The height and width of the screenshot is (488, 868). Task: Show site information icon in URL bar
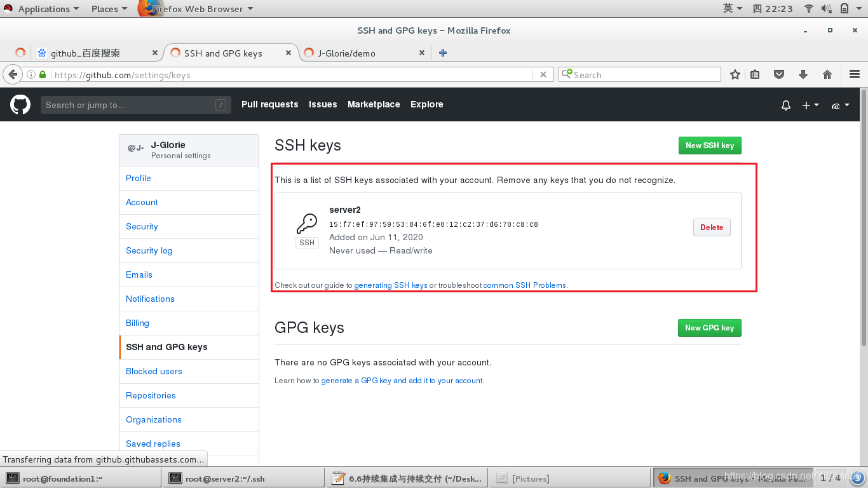click(x=31, y=74)
